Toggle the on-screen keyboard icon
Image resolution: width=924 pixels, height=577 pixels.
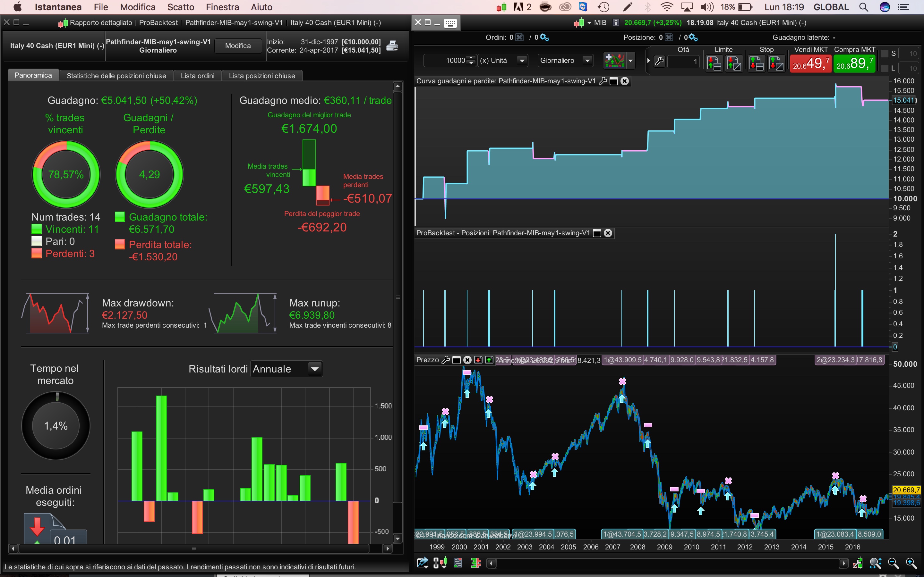click(450, 23)
